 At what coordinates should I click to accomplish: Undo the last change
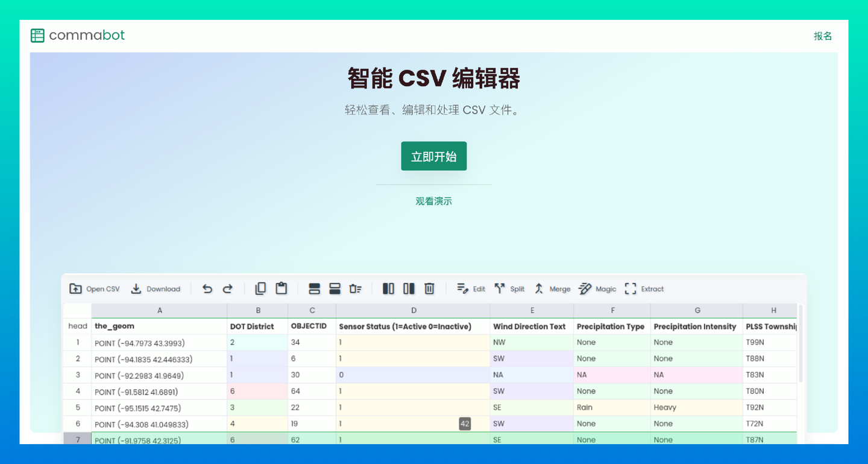tap(207, 288)
